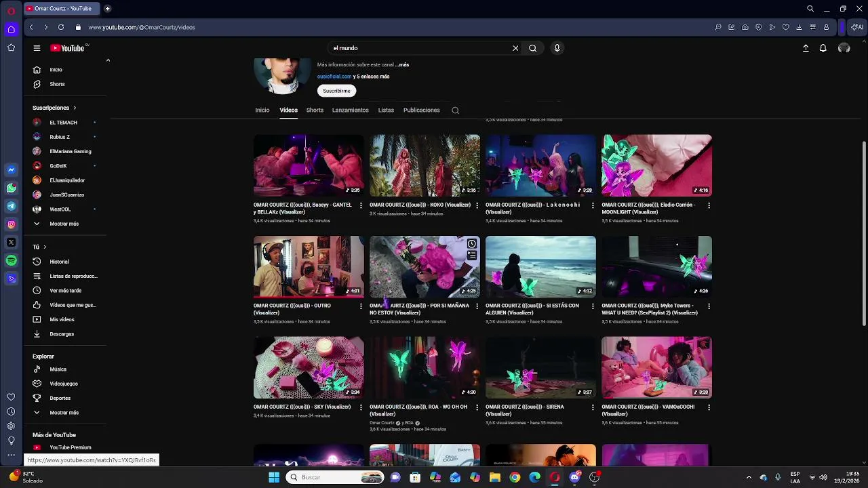Open Opera AI assistant button
868x488 pixels.
coord(857,27)
